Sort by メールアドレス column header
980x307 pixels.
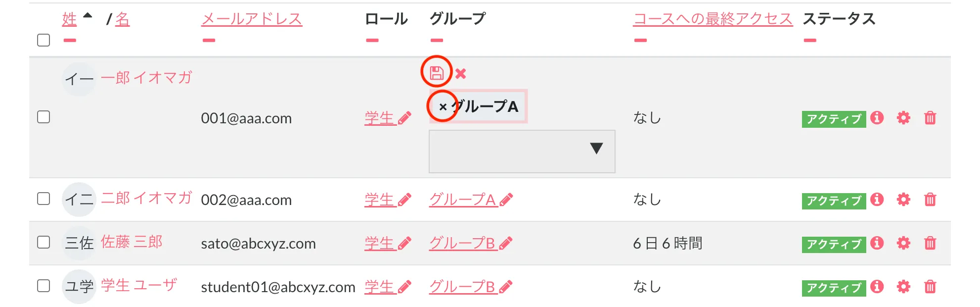[252, 19]
